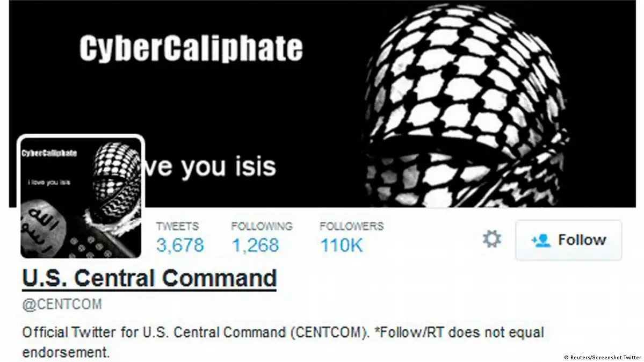Click the U.S. Central Command name link
The image size is (644, 362).
(x=149, y=278)
